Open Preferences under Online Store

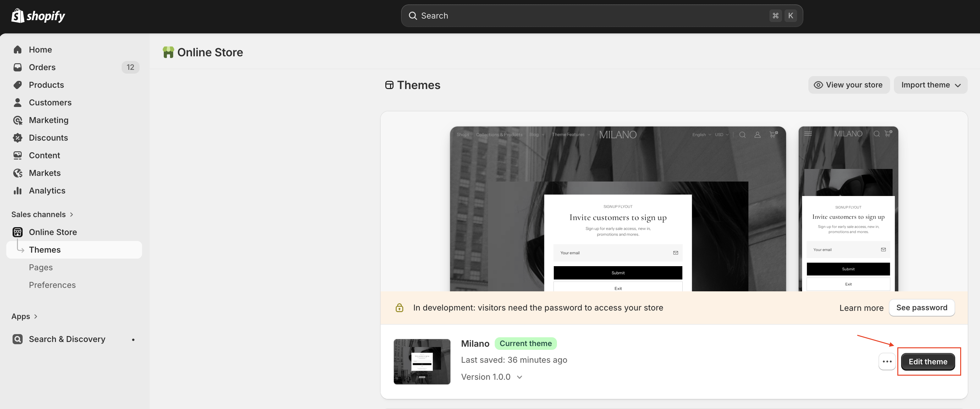point(52,285)
